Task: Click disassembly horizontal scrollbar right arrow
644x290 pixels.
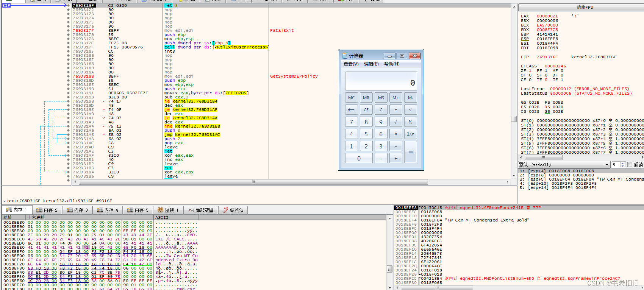Action: [507, 182]
